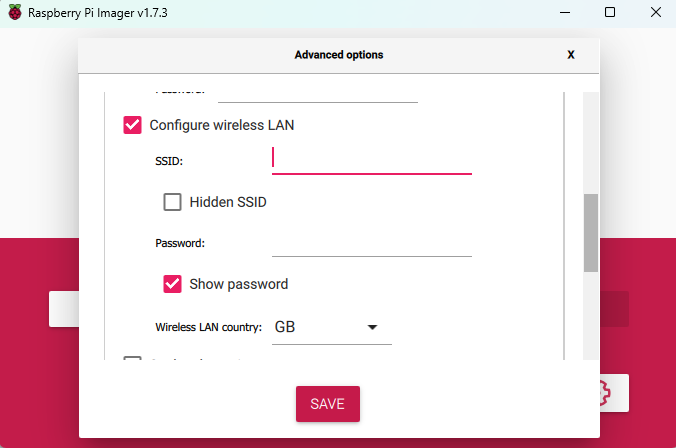
Task: Uncheck Configure wireless LAN
Action: (132, 125)
